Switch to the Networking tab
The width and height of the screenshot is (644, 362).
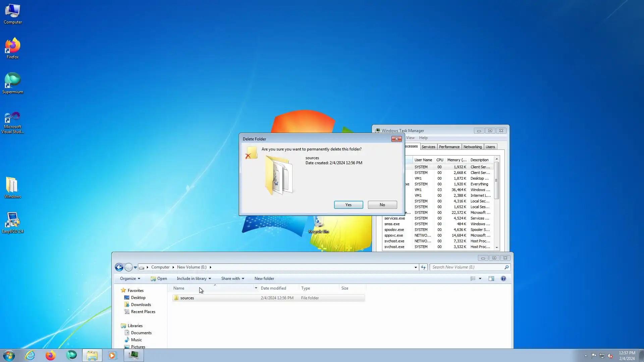click(472, 147)
